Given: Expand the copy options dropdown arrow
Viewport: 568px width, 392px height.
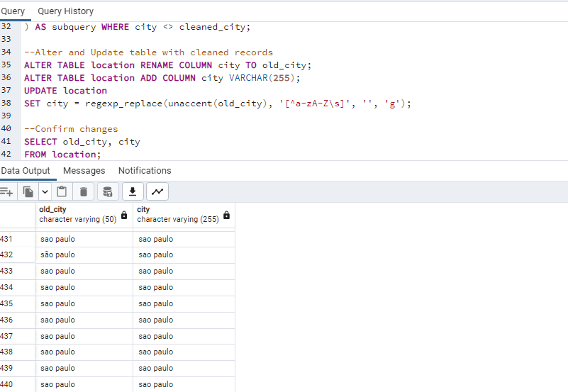Looking at the screenshot, I should 45,192.
